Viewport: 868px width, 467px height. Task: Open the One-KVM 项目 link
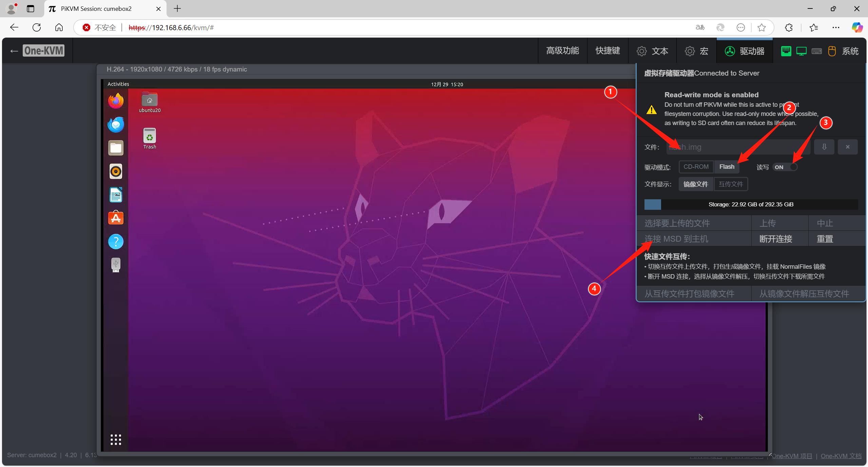click(792, 456)
